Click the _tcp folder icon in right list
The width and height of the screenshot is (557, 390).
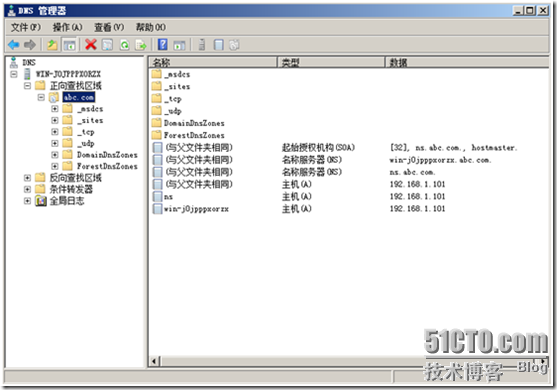click(156, 99)
